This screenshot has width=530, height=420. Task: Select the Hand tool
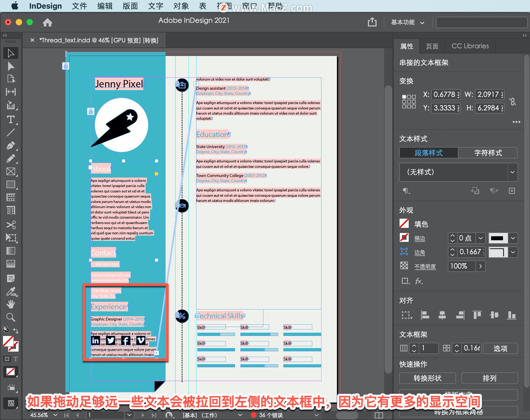11,304
